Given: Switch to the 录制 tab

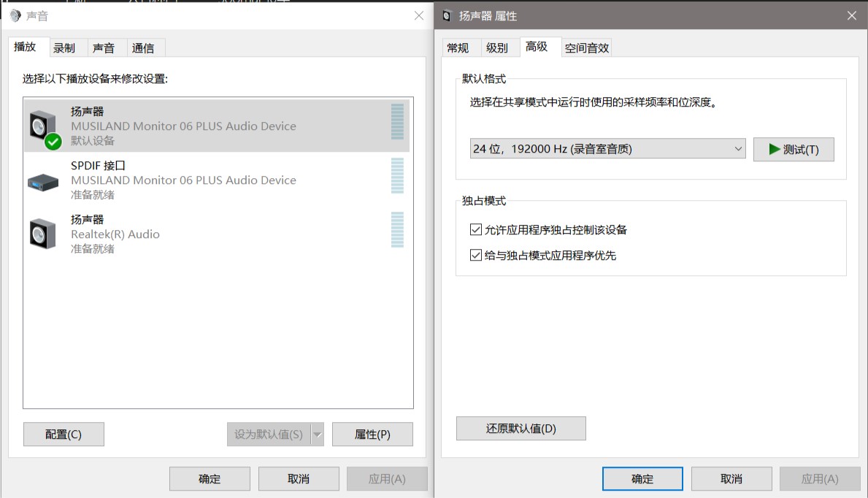Looking at the screenshot, I should tap(65, 47).
